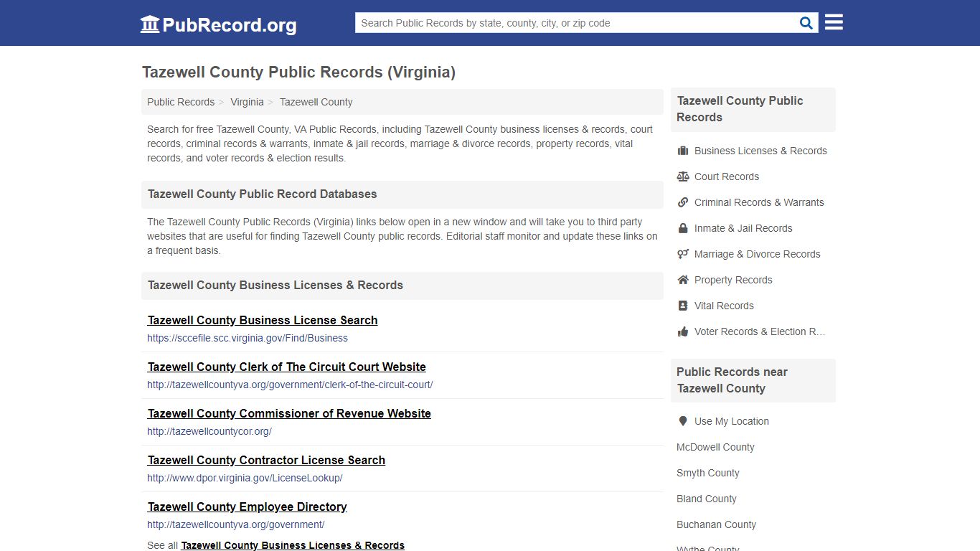The height and width of the screenshot is (551, 980).
Task: Click the Court Records scales icon
Action: (683, 176)
